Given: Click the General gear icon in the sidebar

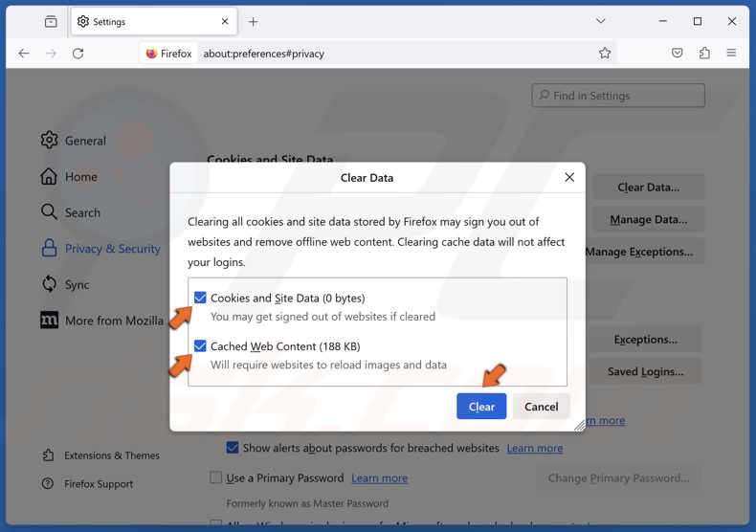Looking at the screenshot, I should coord(49,141).
